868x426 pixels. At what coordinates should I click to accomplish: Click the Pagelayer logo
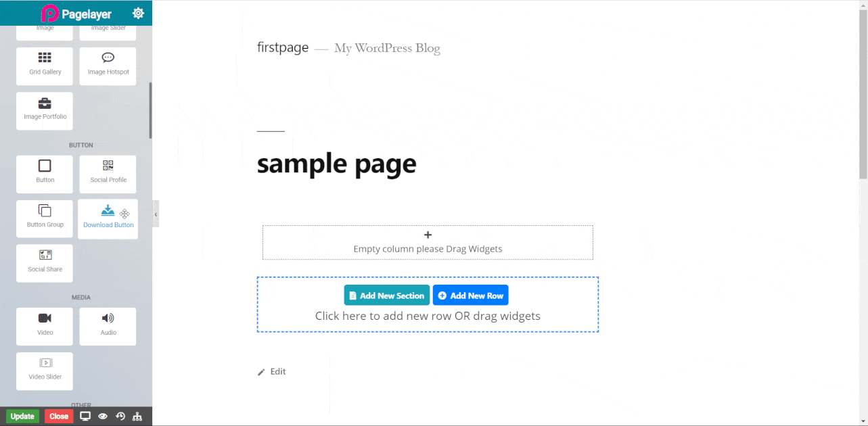pos(49,12)
